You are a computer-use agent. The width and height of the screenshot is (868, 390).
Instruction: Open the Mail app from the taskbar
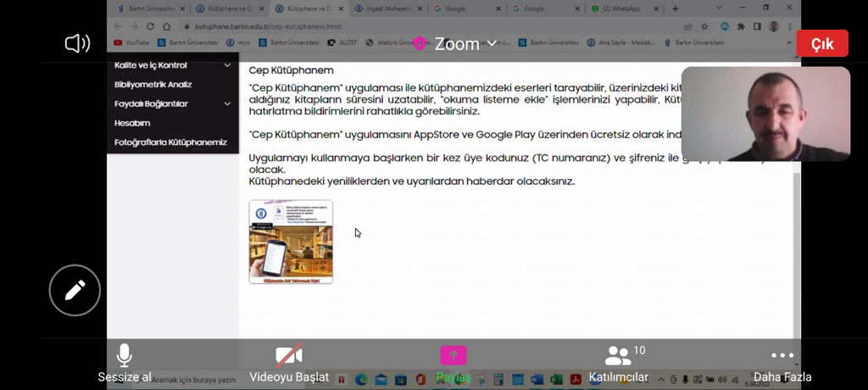tap(381, 380)
